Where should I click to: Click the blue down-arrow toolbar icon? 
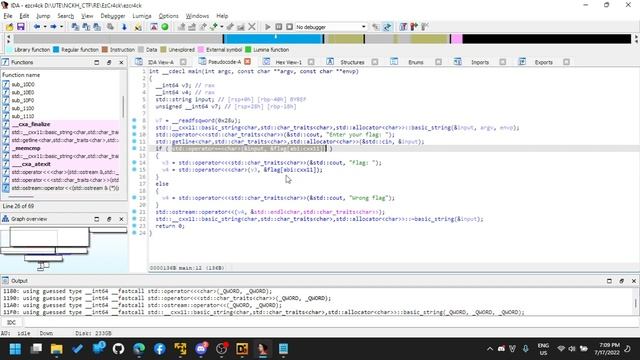click(x=124, y=27)
